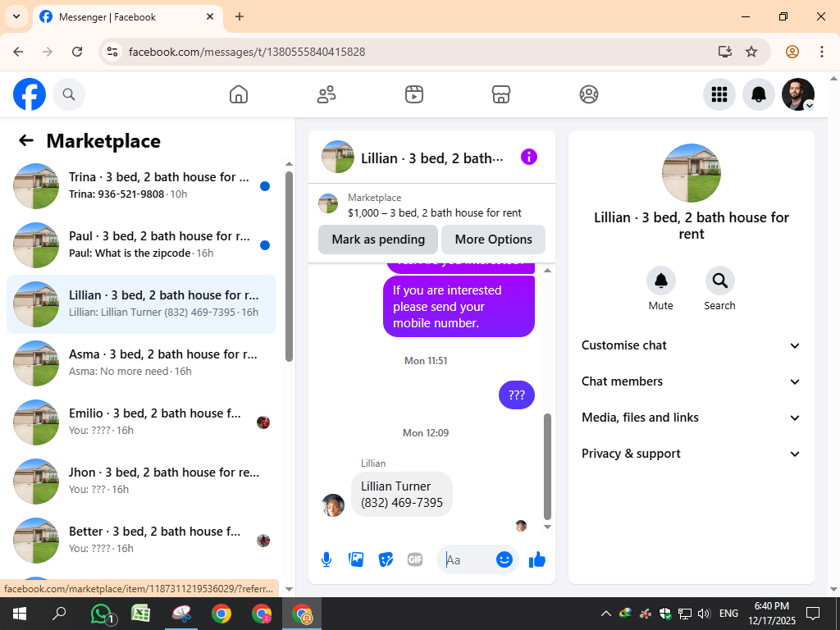Screen dimensions: 840x630
Task: Expand Media, files and links section
Action: click(691, 418)
